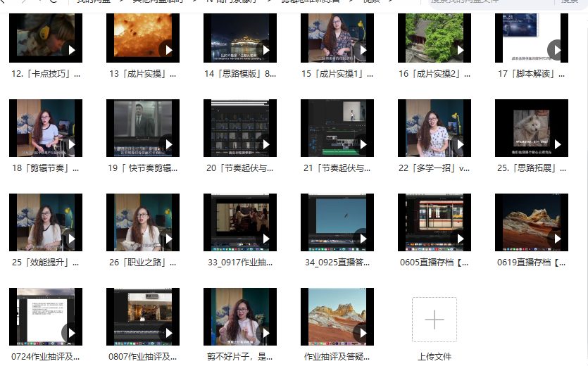This screenshot has height=366, width=588.
Task: Click the 上传文件 label
Action: coord(434,357)
